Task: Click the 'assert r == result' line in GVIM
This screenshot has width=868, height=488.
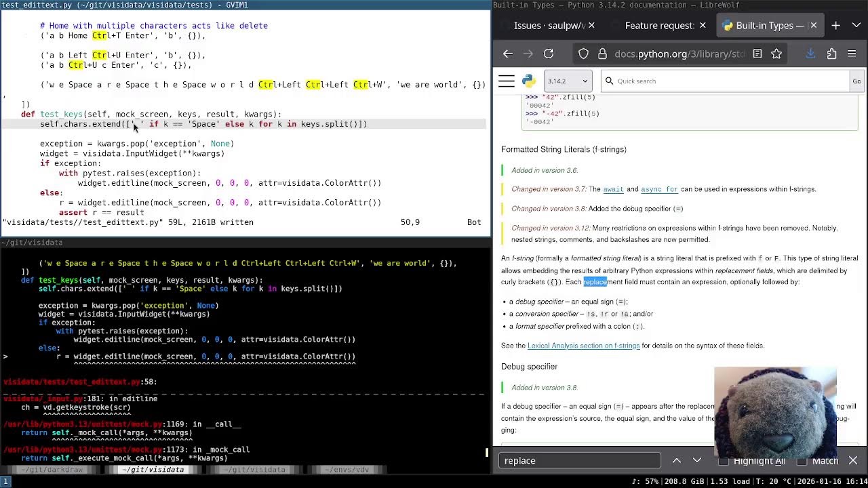Action: (102, 212)
